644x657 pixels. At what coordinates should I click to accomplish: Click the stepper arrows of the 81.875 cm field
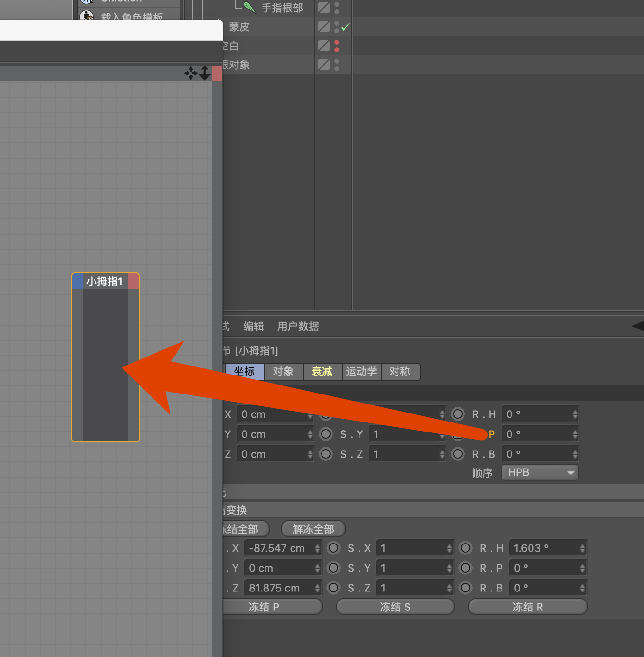[317, 588]
